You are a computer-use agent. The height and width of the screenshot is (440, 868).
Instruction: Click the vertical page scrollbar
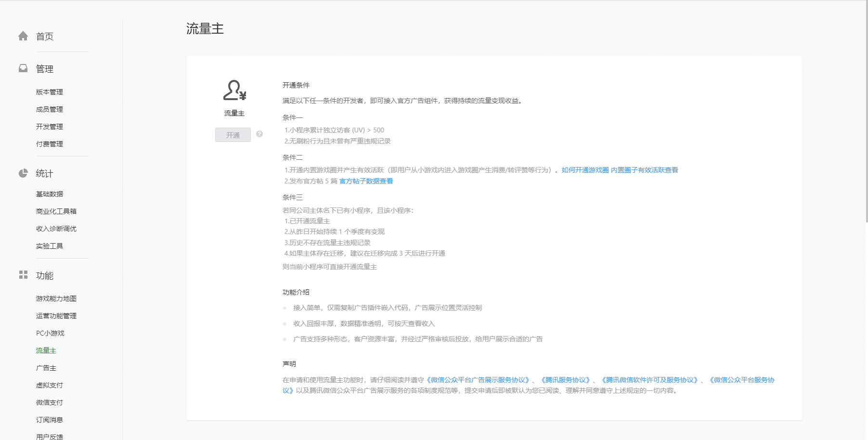point(866,111)
